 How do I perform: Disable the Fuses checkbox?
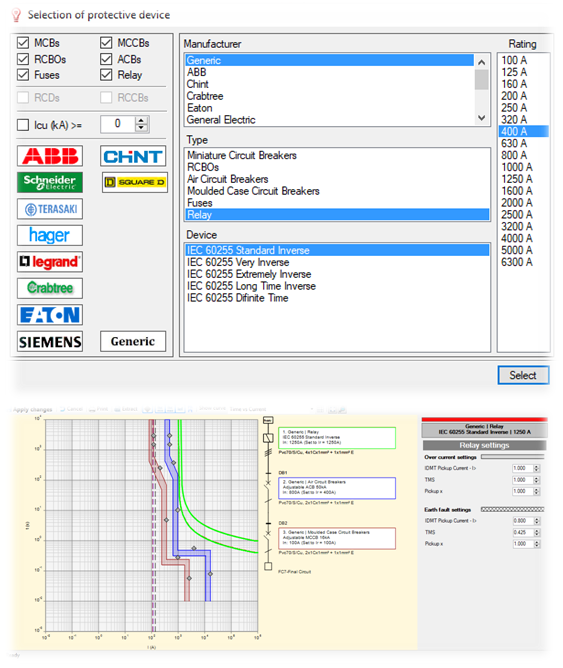tap(23, 75)
